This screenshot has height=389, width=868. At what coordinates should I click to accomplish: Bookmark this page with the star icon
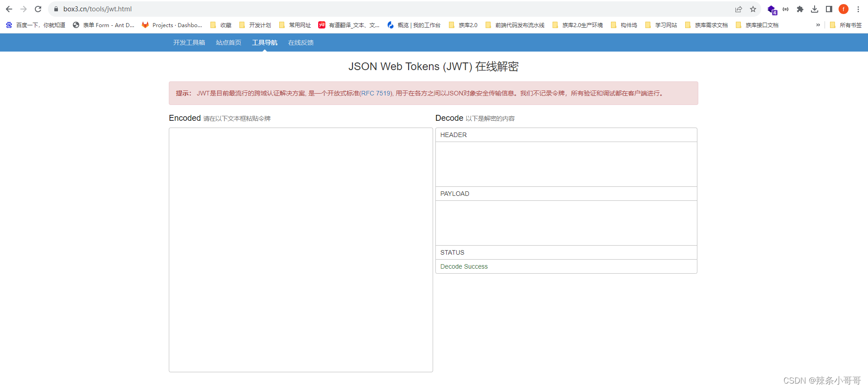[x=753, y=9]
